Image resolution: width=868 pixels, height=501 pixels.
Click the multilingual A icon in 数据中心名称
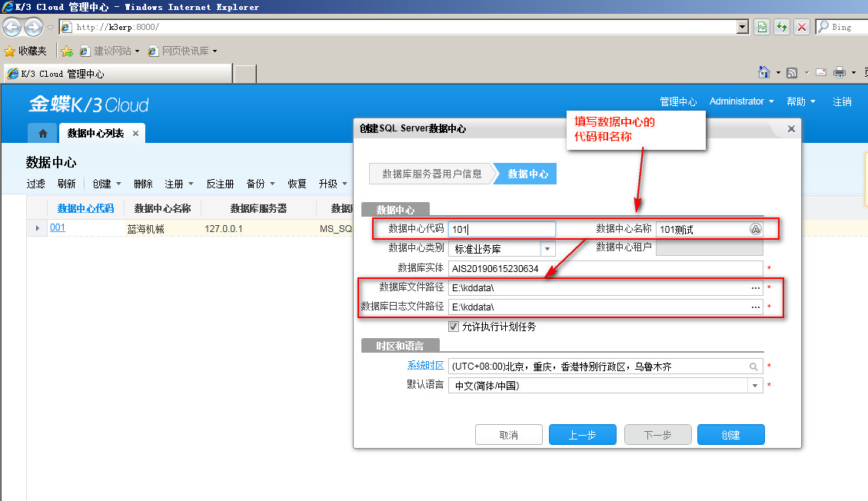(756, 229)
